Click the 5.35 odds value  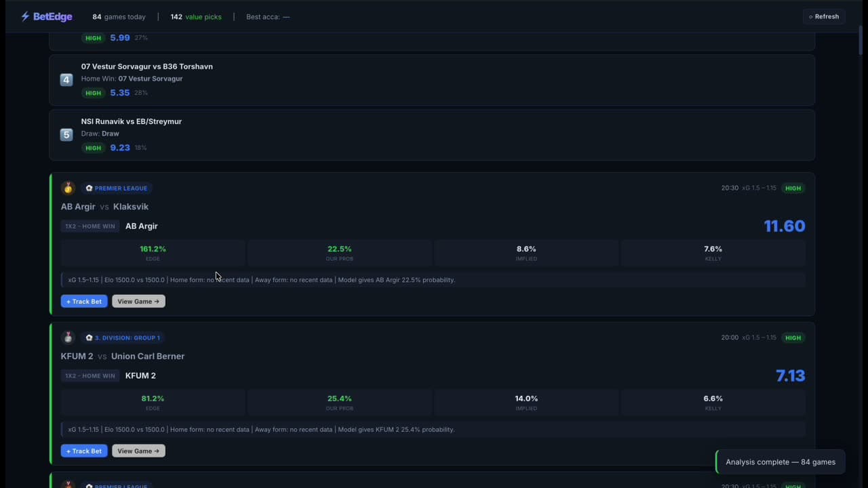point(120,93)
